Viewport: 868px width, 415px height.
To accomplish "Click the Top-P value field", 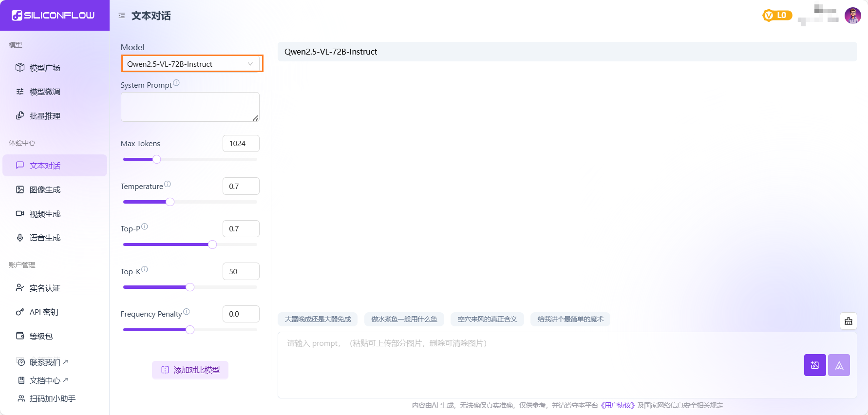I will 241,228.
